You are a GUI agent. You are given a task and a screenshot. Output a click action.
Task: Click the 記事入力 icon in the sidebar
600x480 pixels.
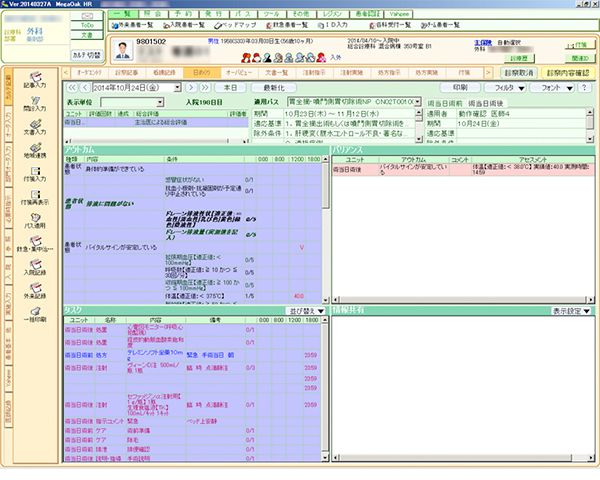coord(33,83)
